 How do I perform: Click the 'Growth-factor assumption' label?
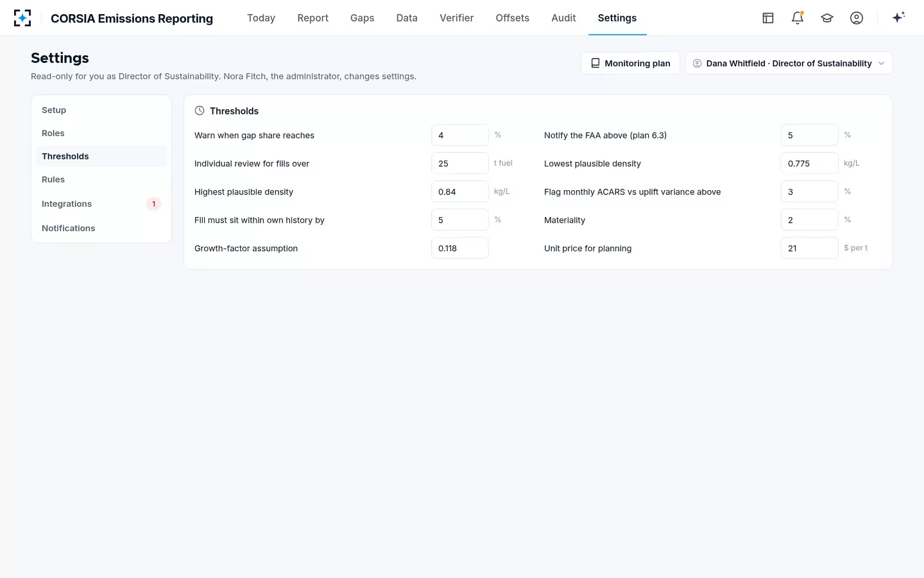246,248
